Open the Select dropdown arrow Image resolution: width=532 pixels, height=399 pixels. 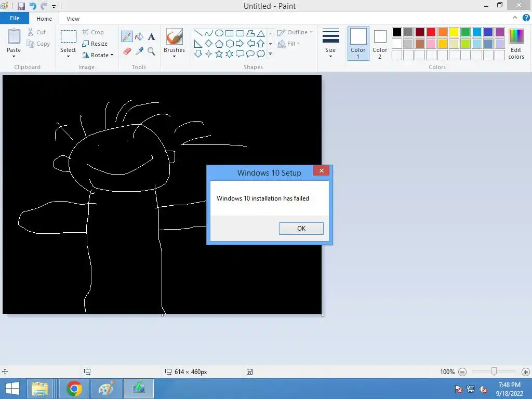(68, 56)
